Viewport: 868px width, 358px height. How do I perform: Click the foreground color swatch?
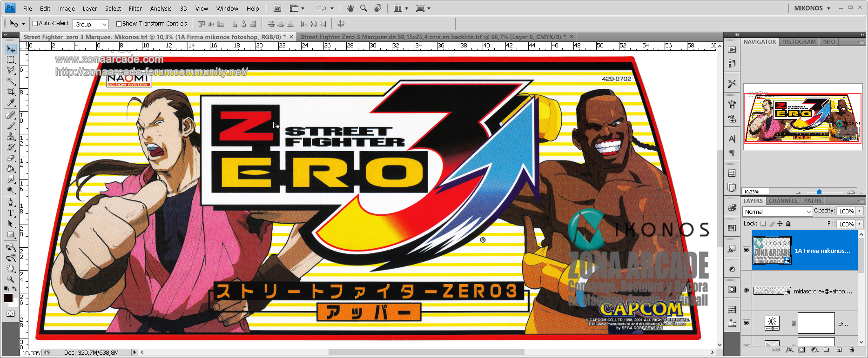coord(8,298)
